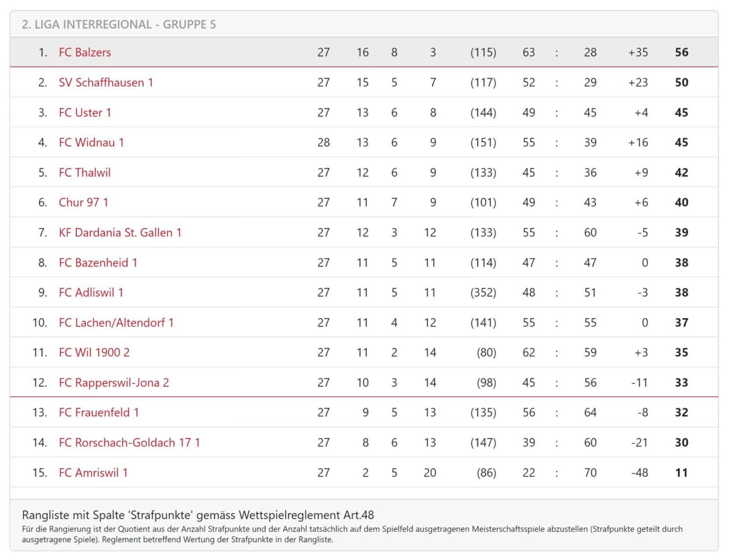Click the 2. Liga Interregional Gruppe 5 header
729x560 pixels.
coord(119,24)
